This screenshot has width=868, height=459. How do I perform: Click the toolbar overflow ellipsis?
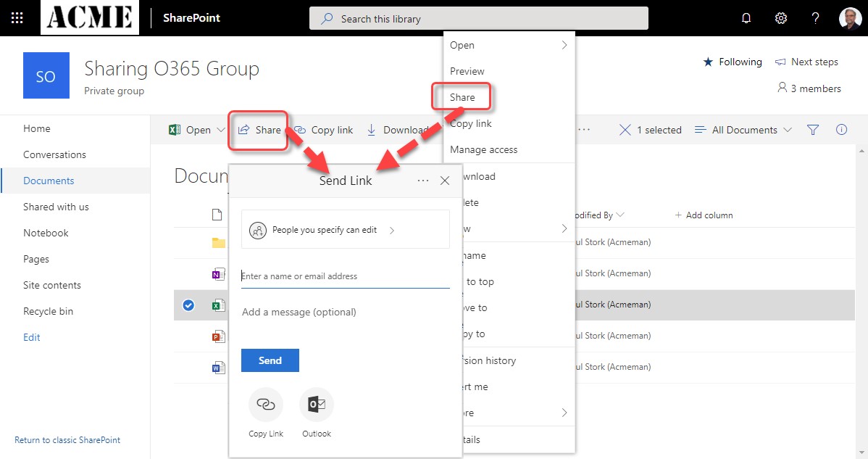point(584,130)
